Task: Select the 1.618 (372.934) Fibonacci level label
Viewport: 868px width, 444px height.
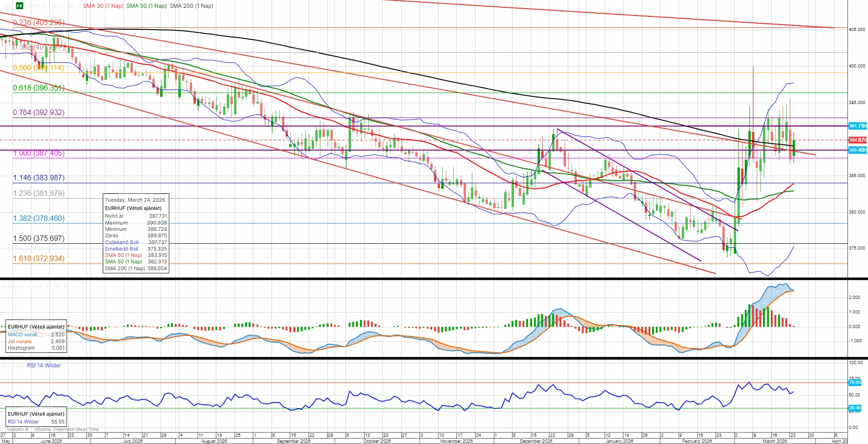Action: pos(38,259)
